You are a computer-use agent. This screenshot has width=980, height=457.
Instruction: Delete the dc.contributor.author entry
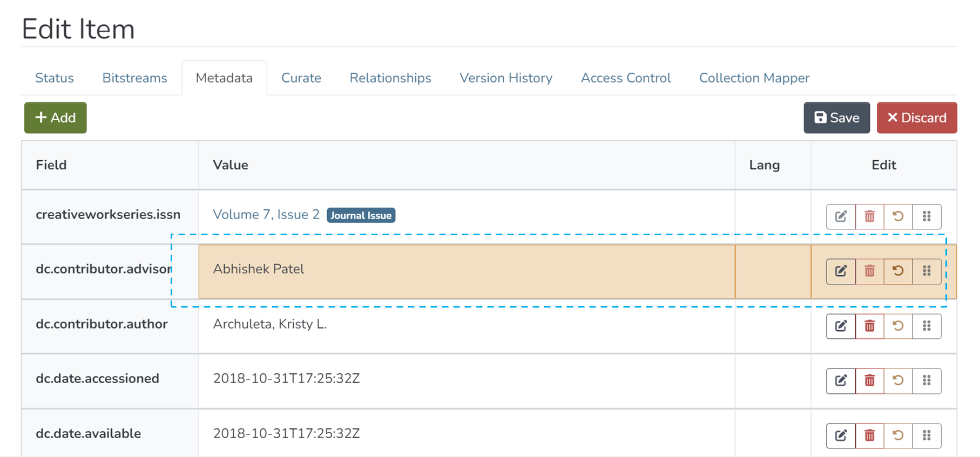coord(869,326)
